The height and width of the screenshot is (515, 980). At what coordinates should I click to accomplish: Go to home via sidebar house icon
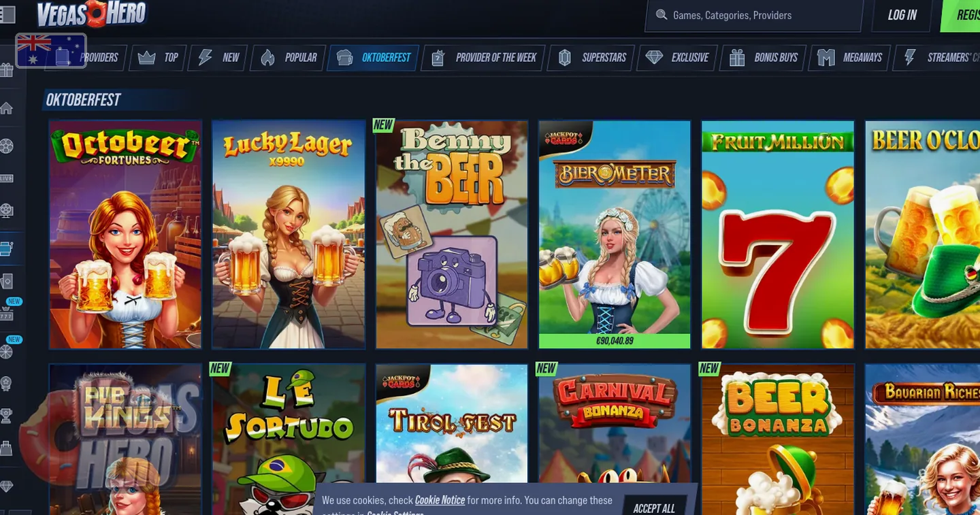[x=6, y=107]
